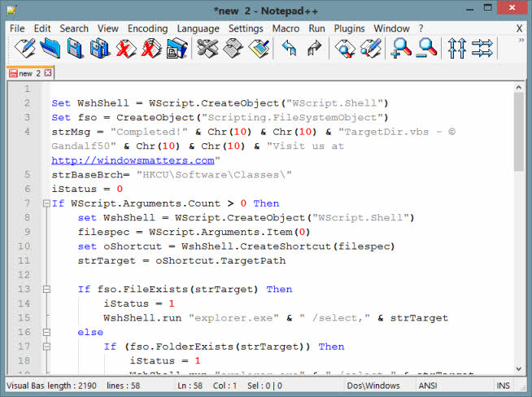Collapse the else fold at line 16
This screenshot has width=532, height=397.
tap(46, 332)
